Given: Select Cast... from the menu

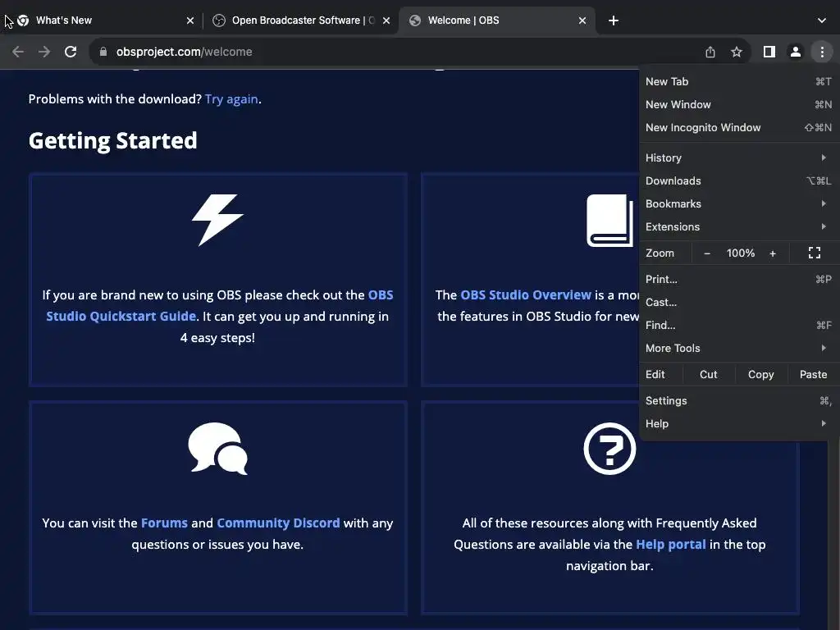Looking at the screenshot, I should tap(738, 302).
